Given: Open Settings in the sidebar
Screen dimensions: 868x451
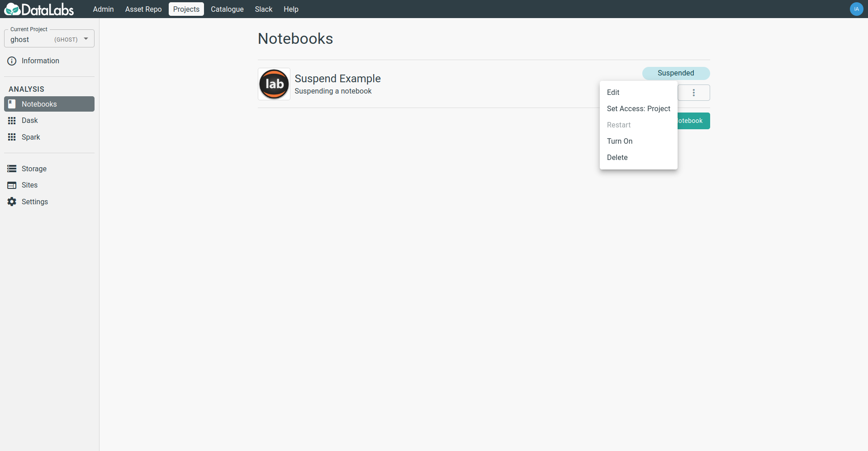Looking at the screenshot, I should 49,202.
